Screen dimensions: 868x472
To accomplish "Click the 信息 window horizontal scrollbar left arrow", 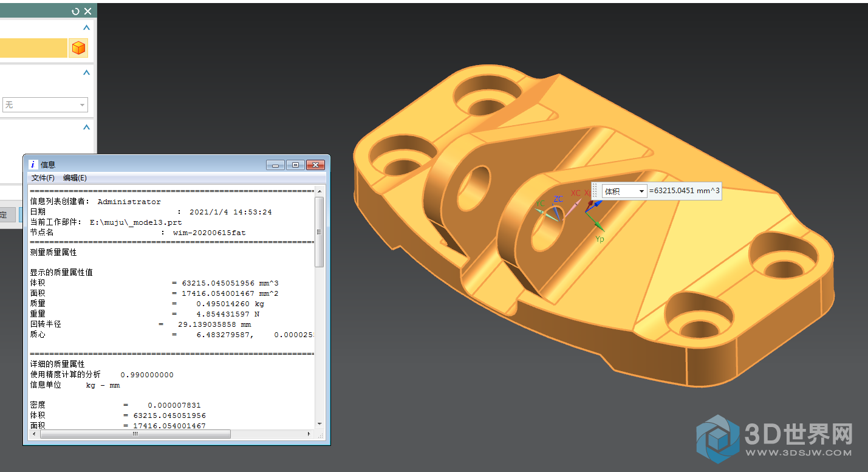I will [x=34, y=434].
